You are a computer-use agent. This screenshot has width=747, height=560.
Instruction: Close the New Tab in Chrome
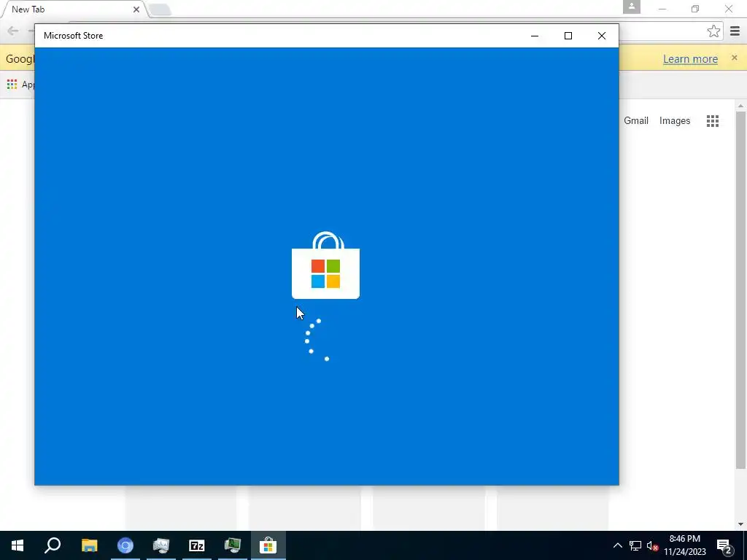(136, 9)
